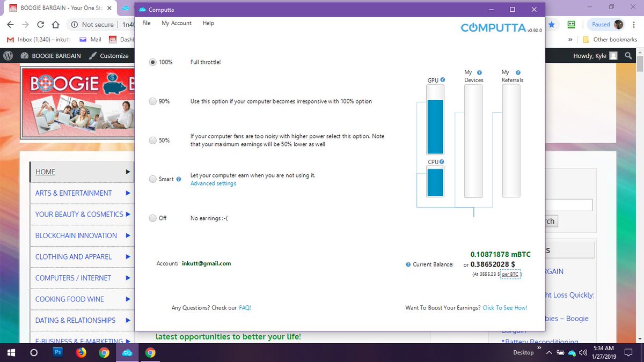
Task: Expand CLOTHING AND APPAREL arrow
Action: click(x=128, y=256)
